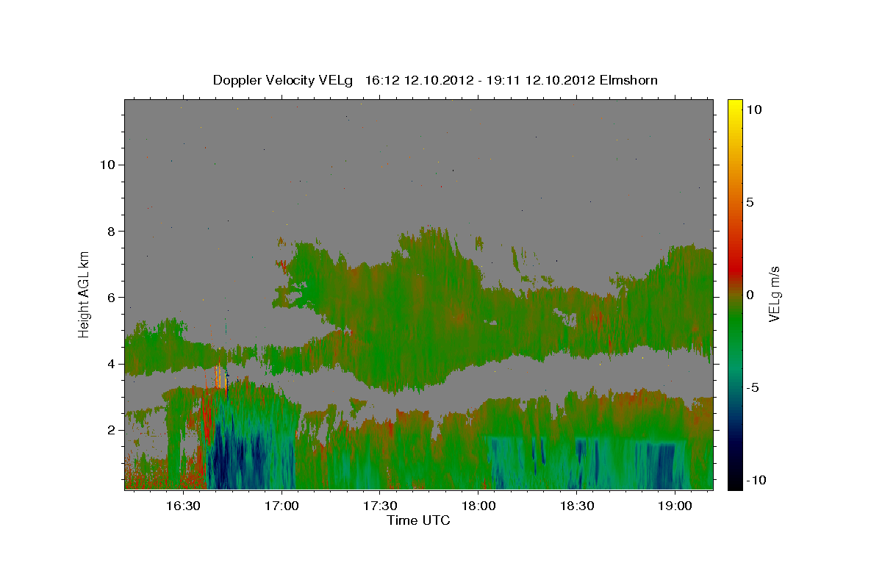
Task: Click the dark blue rain streak near 19:00
Action: pos(665,465)
